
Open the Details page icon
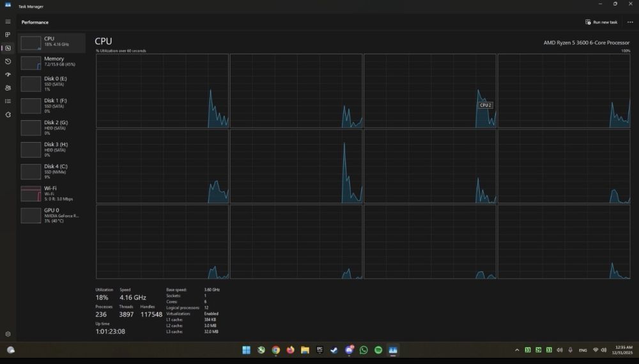[x=8, y=101]
